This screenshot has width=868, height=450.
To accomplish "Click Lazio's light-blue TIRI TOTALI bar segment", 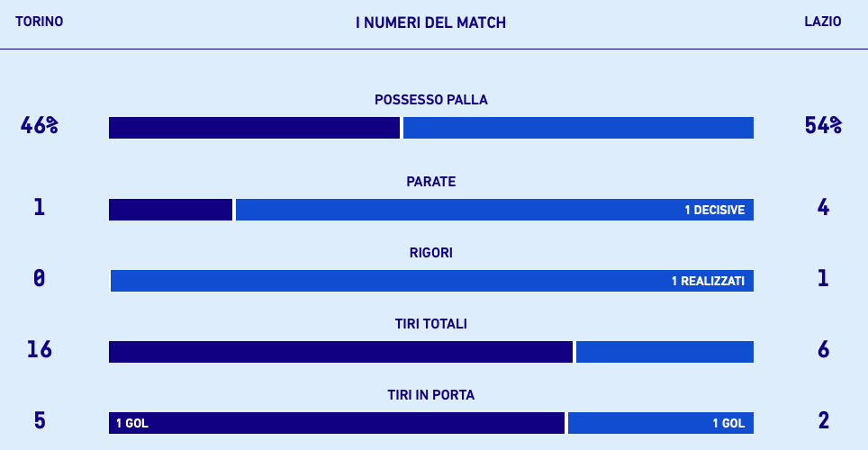I will pos(665,352).
